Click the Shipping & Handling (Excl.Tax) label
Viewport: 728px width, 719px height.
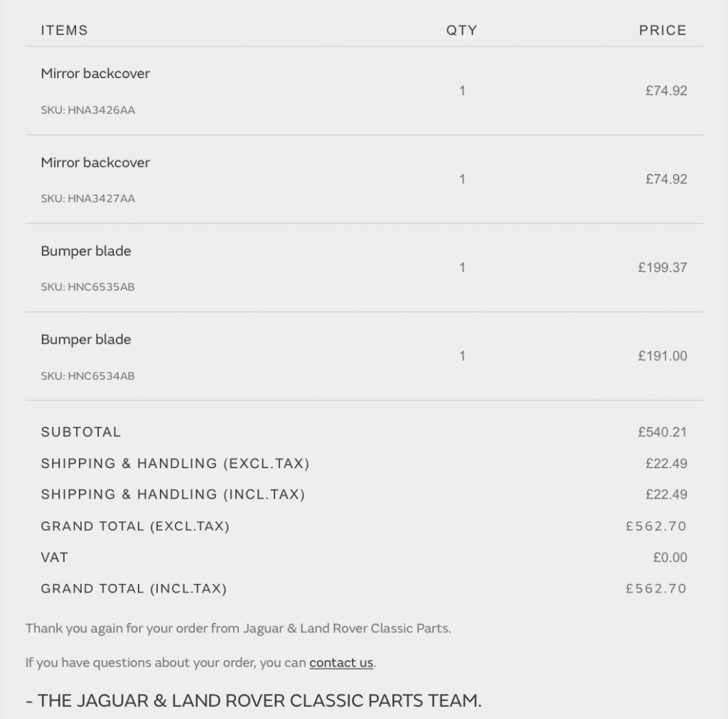[x=175, y=463]
